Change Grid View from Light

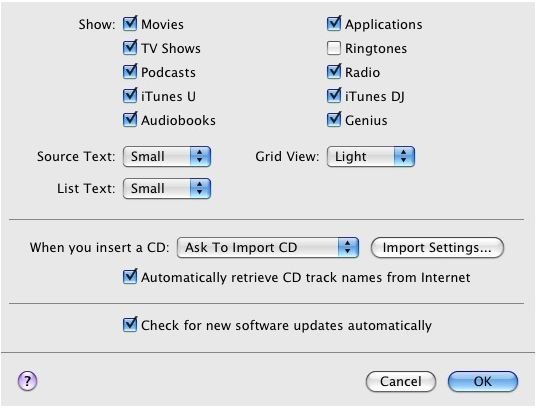[x=371, y=157]
